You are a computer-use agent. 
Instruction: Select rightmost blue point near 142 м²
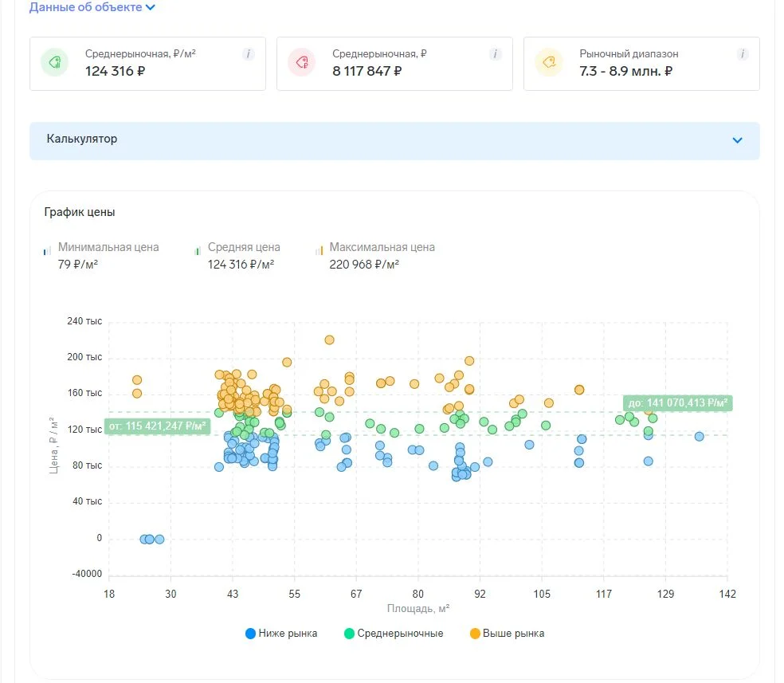pyautogui.click(x=699, y=437)
